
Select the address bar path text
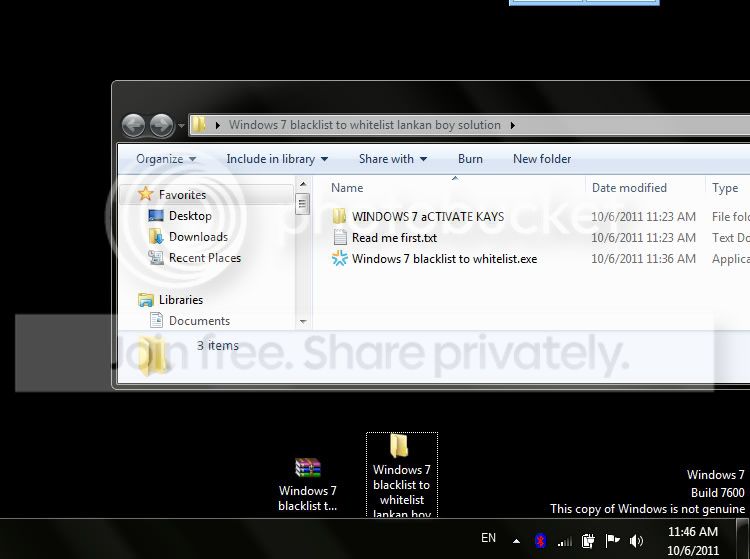coord(364,125)
